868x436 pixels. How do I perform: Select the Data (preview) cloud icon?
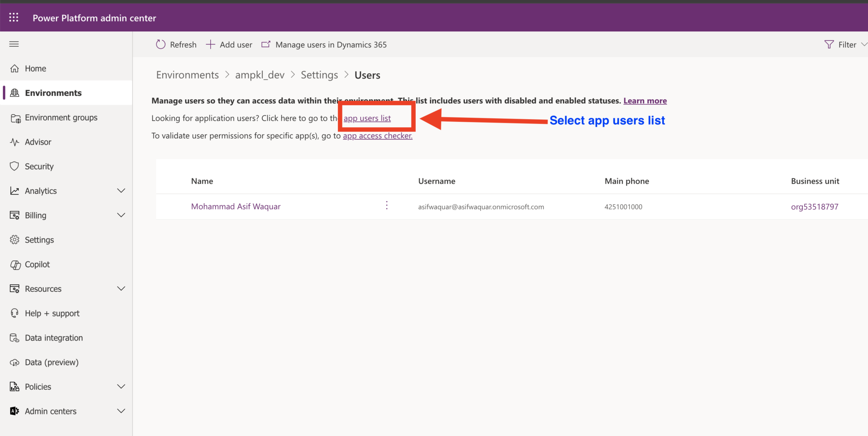14,362
